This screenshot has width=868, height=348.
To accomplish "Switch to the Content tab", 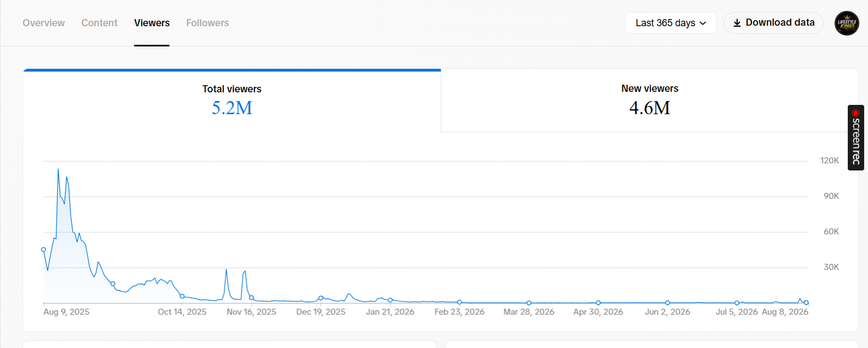I will click(100, 23).
